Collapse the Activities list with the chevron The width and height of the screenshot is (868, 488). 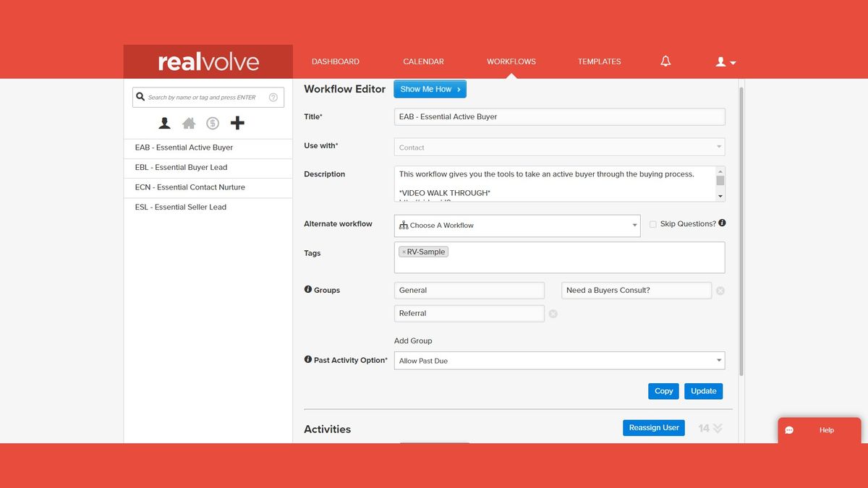pyautogui.click(x=717, y=428)
